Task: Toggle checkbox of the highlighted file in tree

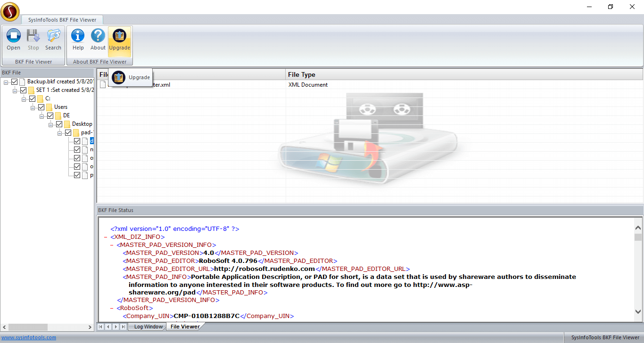Action: 77,141
